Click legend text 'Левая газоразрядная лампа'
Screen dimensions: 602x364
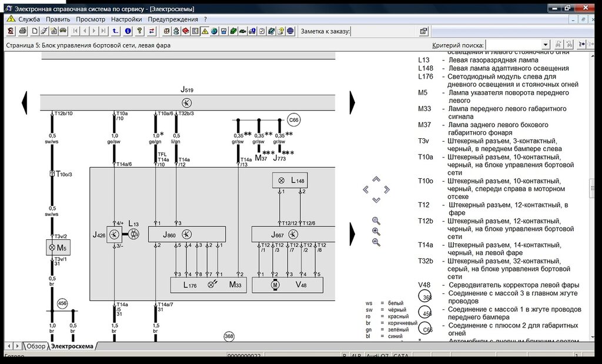(493, 60)
